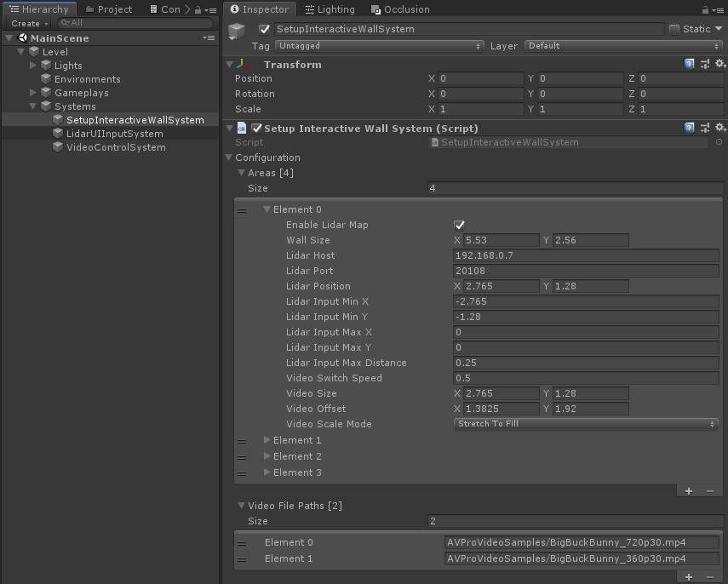This screenshot has width=728, height=584.
Task: Click the Create button in the Hierarchy
Action: 27,24
